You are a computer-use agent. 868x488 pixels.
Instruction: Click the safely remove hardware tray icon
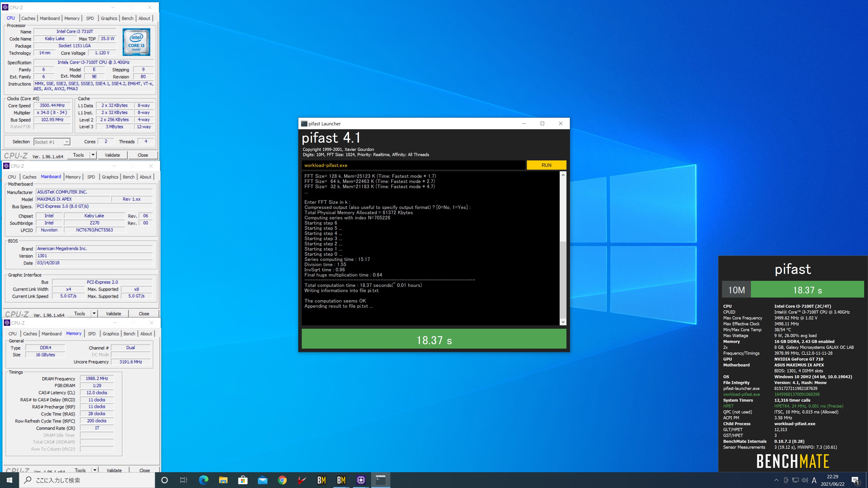click(x=786, y=480)
